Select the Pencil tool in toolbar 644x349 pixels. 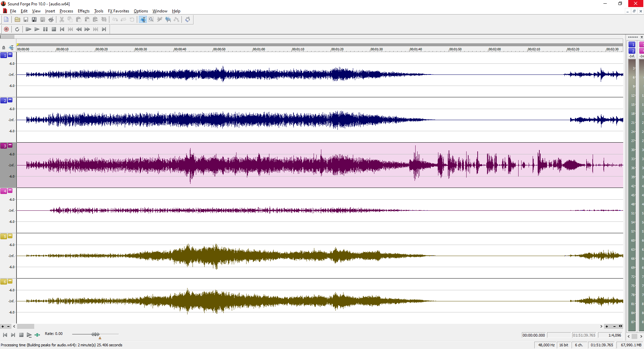click(x=160, y=19)
